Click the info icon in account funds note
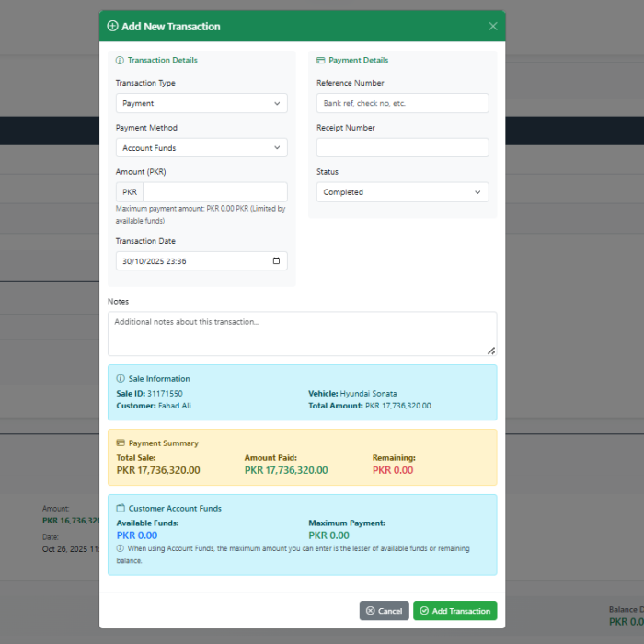 click(121, 549)
